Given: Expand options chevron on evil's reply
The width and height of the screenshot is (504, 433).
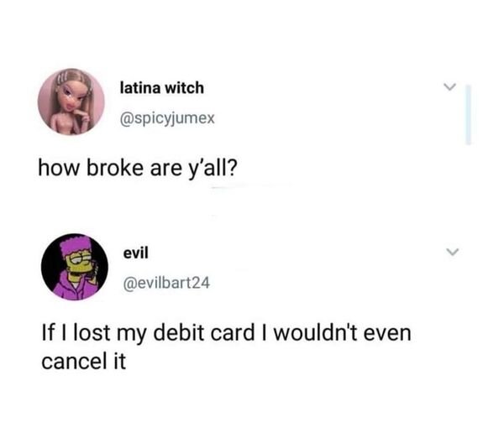Looking at the screenshot, I should coord(452,252).
